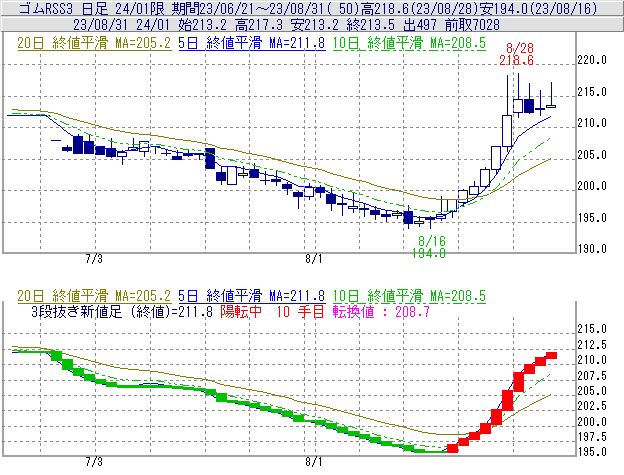
Task: Click the 終213.5 close price in the header
Action: point(370,25)
